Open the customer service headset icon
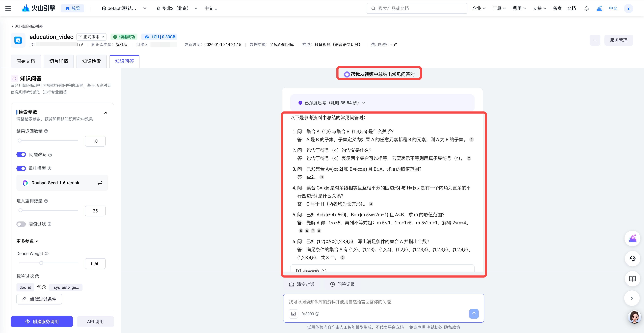 (x=632, y=259)
